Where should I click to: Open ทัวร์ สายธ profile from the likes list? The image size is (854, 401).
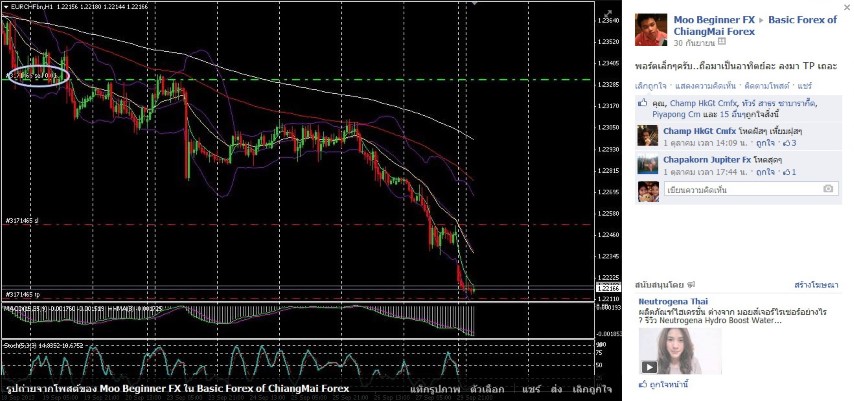pyautogui.click(x=779, y=103)
